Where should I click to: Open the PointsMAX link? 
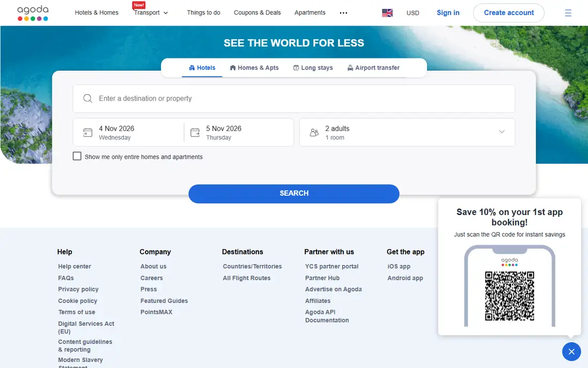(157, 312)
